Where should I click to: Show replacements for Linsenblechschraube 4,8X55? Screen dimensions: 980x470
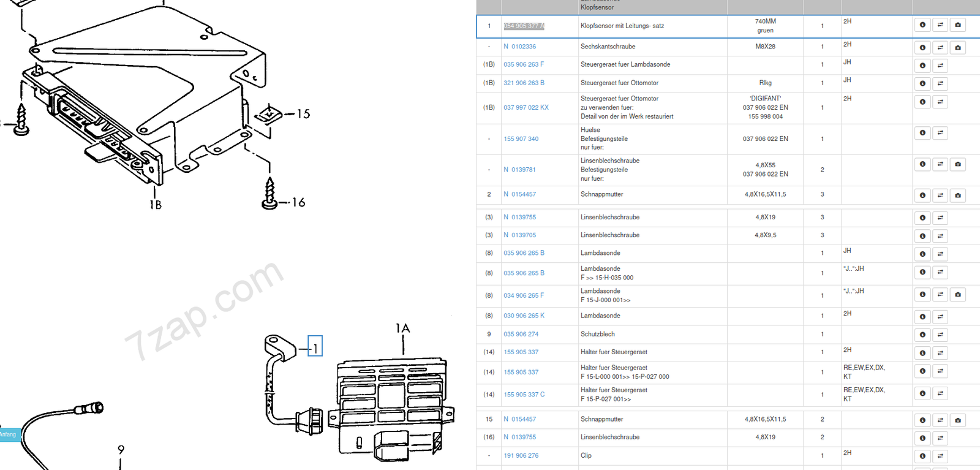click(940, 164)
